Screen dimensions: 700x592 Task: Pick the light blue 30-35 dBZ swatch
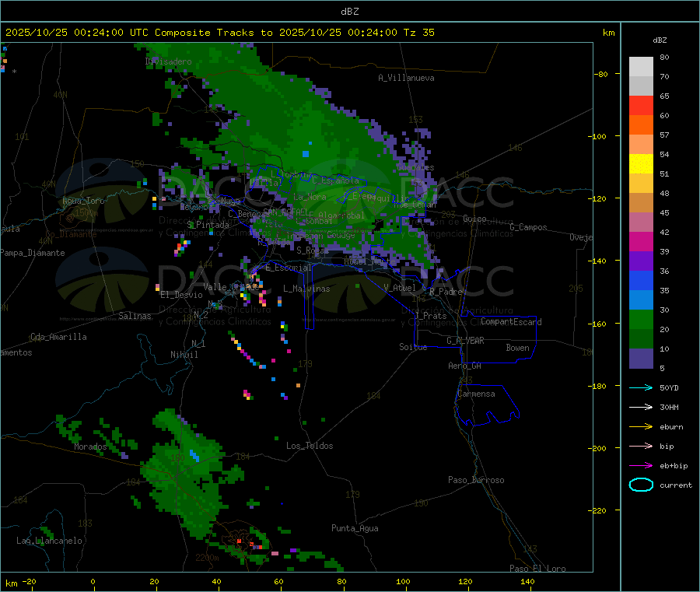tap(641, 300)
